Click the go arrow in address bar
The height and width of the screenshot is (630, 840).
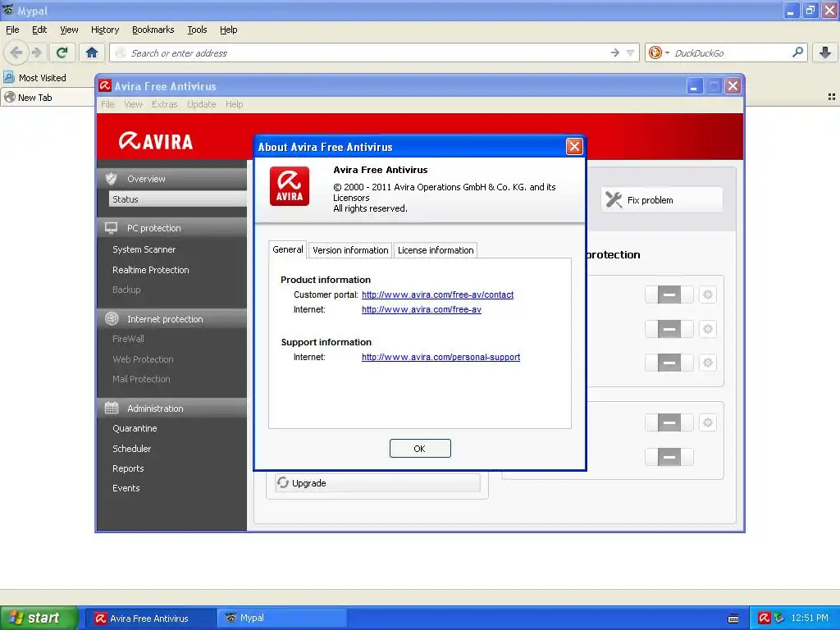pos(614,52)
